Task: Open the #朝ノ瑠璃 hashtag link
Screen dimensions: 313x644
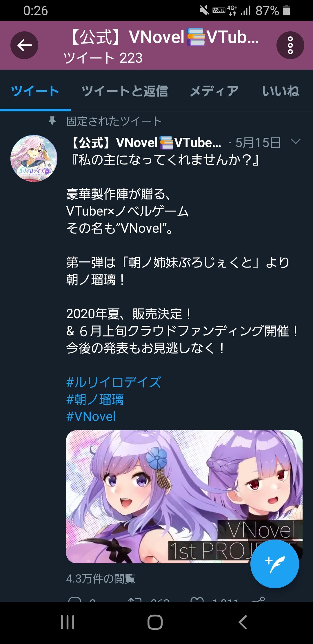Action: tap(95, 399)
